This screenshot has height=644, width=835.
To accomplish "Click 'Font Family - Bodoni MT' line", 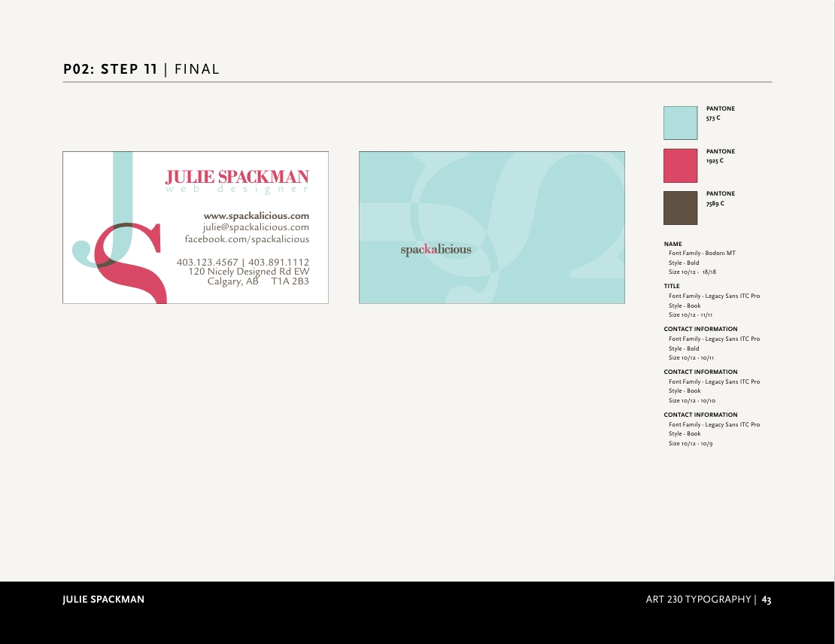I will 702,253.
